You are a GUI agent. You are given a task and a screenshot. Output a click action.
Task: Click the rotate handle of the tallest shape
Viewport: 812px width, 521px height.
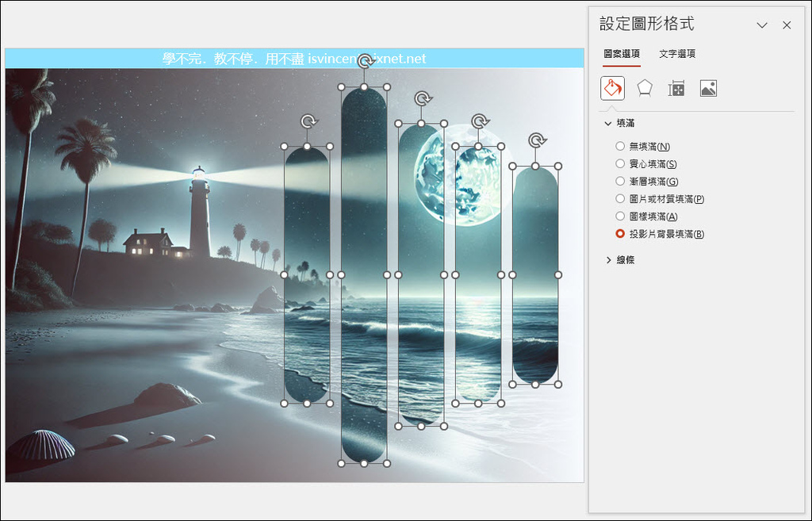pyautogui.click(x=366, y=61)
